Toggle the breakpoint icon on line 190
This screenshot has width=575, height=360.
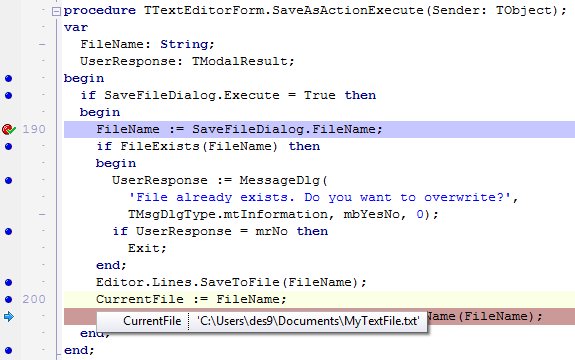pos(8,129)
